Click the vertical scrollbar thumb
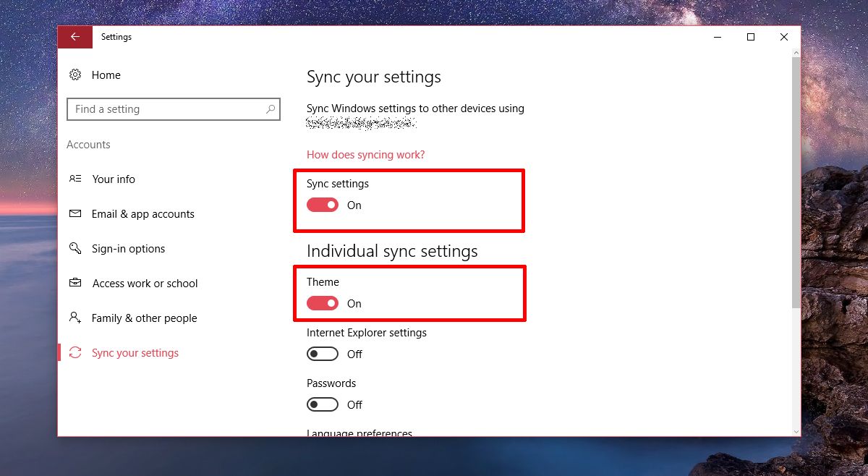Screen dimensions: 868x476 click(796, 181)
